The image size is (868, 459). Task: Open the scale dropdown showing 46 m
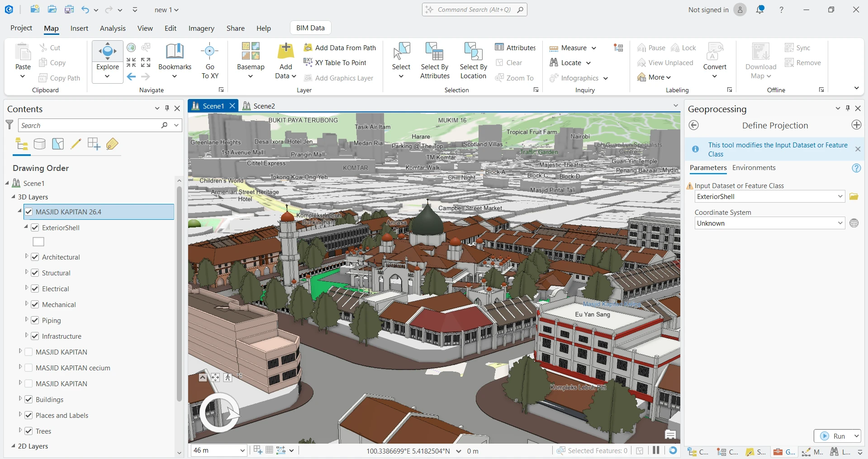coord(242,450)
